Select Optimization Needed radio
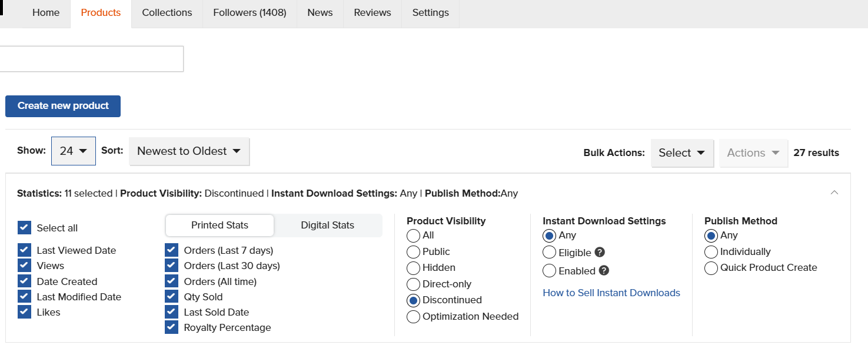 pos(413,317)
